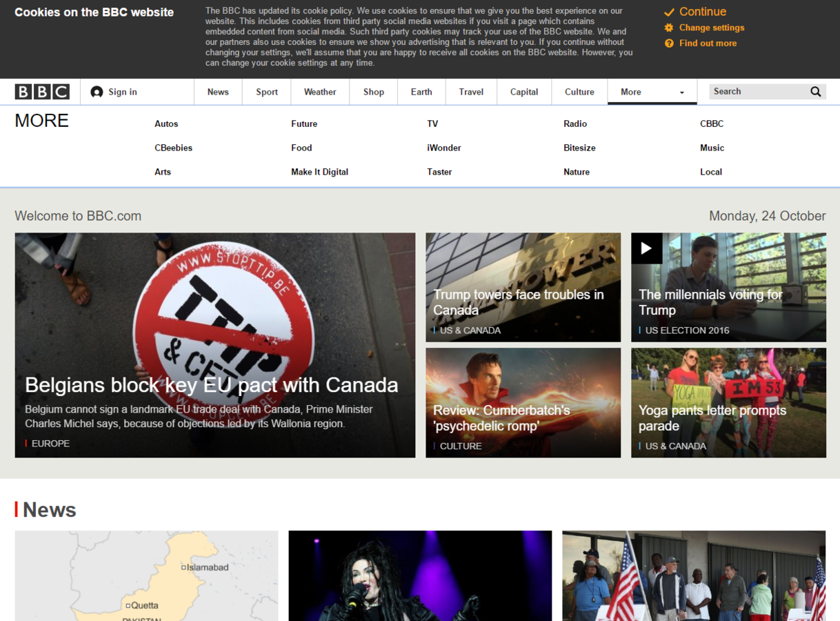Click in the Search input field
The width and height of the screenshot is (840, 621).
click(759, 92)
